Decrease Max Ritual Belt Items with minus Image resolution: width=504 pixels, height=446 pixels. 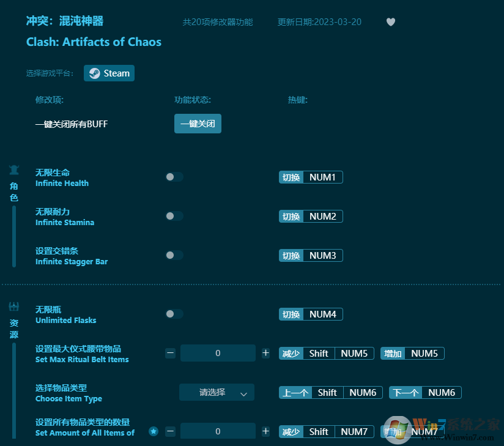(171, 353)
